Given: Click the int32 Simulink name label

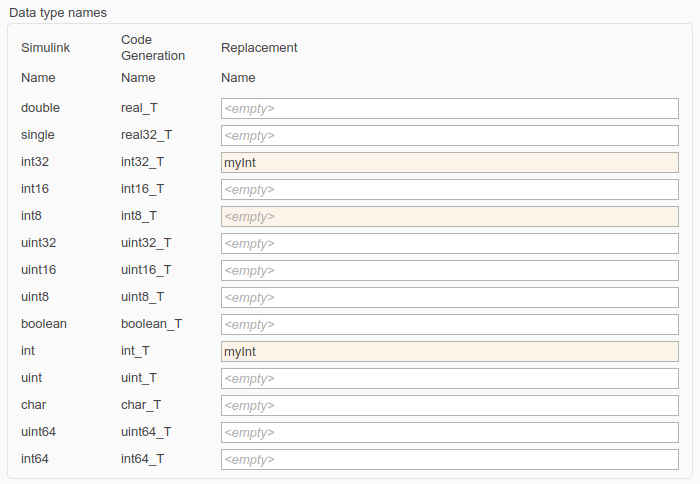Looking at the screenshot, I should (x=37, y=162).
